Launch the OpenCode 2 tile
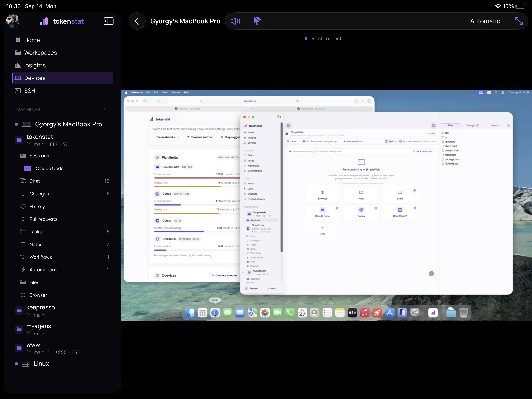 [x=400, y=212]
